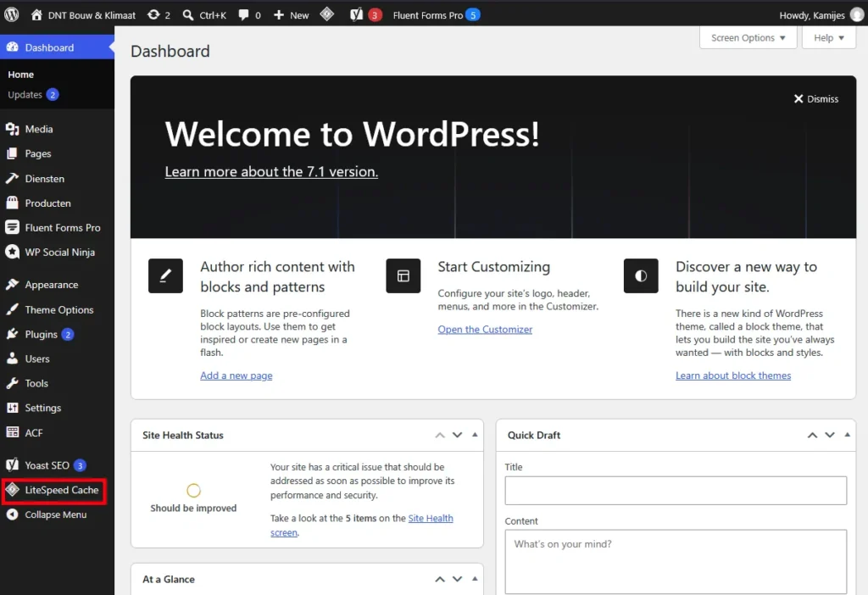Screen dimensions: 868x595
Task: Dismiss the Welcome to WordPress panel
Action: click(816, 99)
